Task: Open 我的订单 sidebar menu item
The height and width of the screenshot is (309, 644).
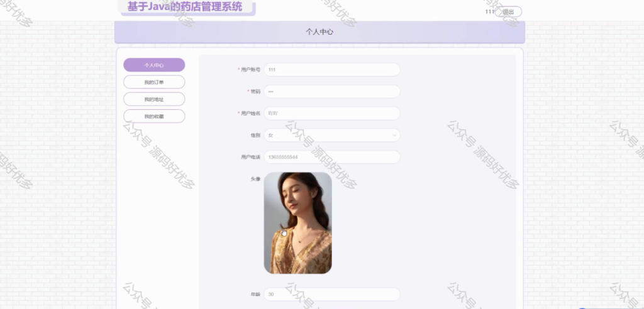Action: [154, 82]
